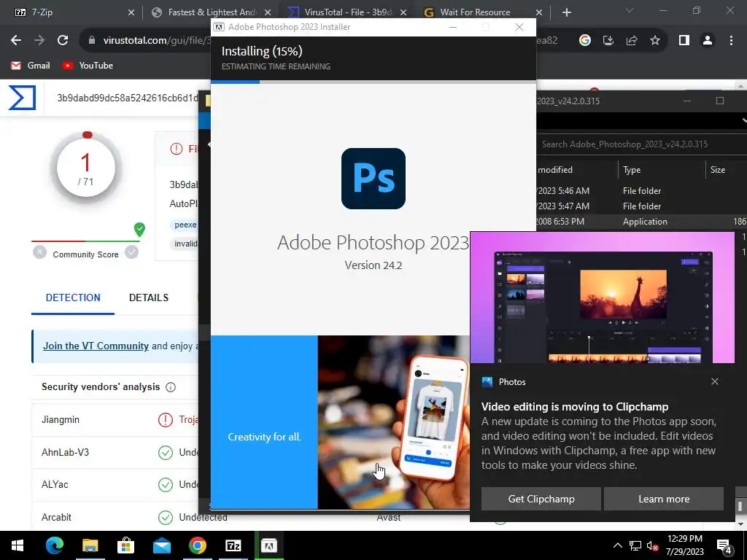This screenshot has height=560, width=747.
Task: Click Community Score upvote check button
Action: pyautogui.click(x=131, y=252)
